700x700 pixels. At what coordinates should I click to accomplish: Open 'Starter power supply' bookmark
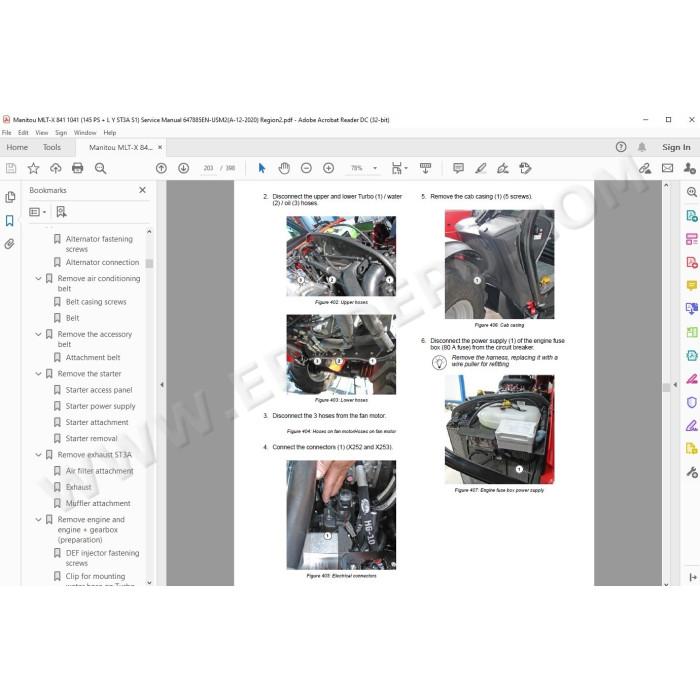100,406
